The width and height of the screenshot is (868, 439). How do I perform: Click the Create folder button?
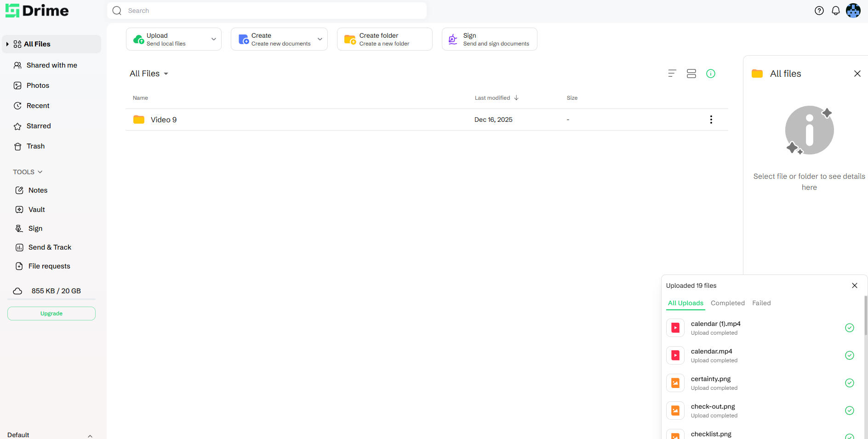pos(384,39)
